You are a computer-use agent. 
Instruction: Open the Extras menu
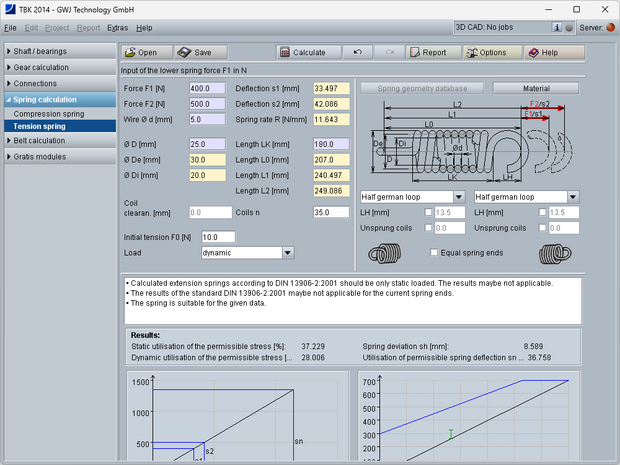point(117,28)
